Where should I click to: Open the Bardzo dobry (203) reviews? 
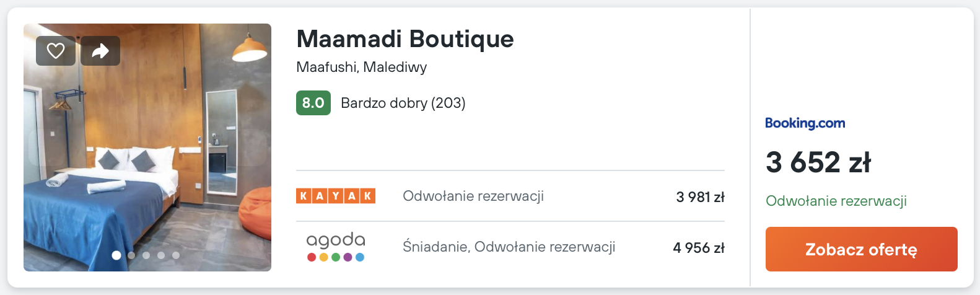tap(403, 103)
